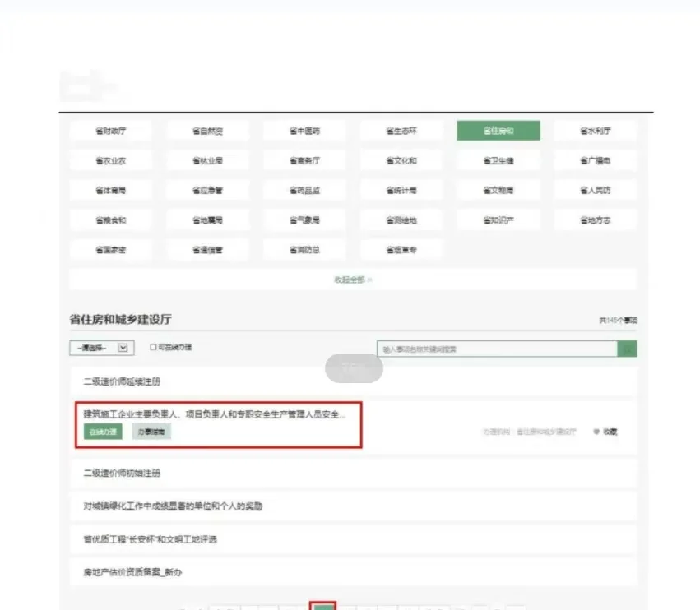Open 房地产估价资质备案_新办 service item
This screenshot has width=700, height=610.
[x=132, y=572]
